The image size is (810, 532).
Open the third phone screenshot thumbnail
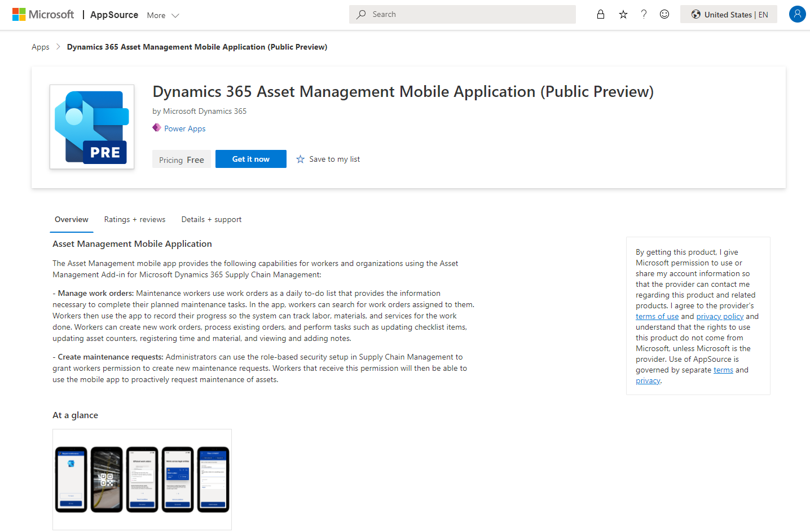142,480
